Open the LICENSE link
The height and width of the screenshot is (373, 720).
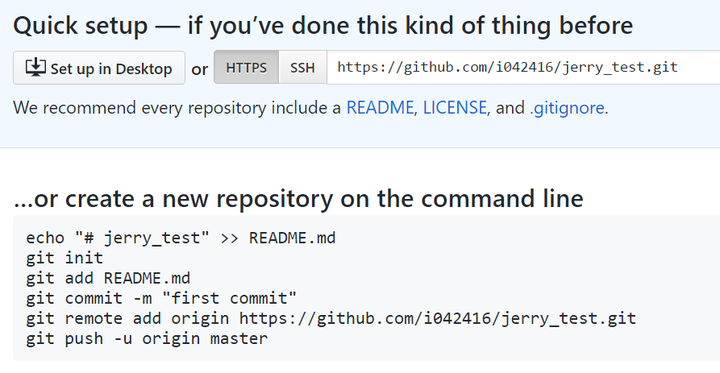click(455, 107)
